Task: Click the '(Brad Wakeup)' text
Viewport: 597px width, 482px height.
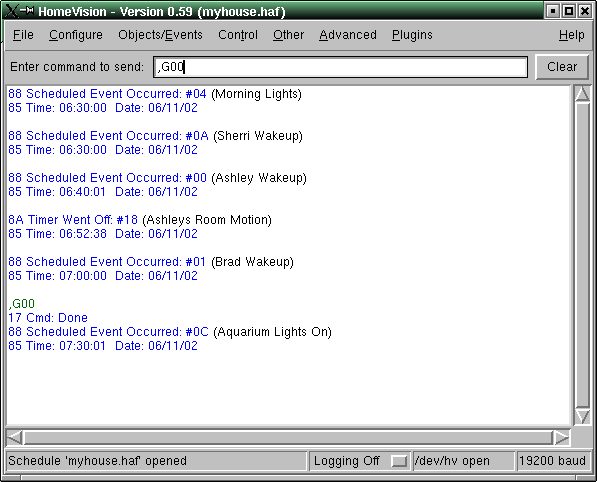Action: pos(252,262)
